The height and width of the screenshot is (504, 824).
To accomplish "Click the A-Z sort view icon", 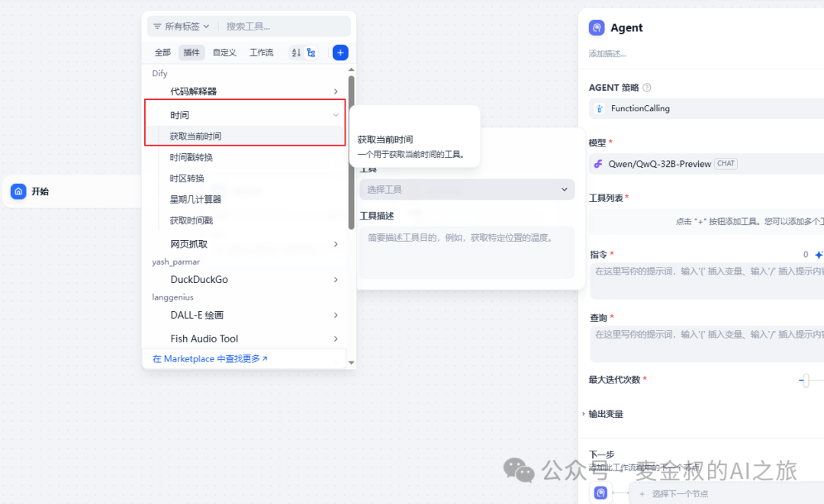I will [x=296, y=53].
